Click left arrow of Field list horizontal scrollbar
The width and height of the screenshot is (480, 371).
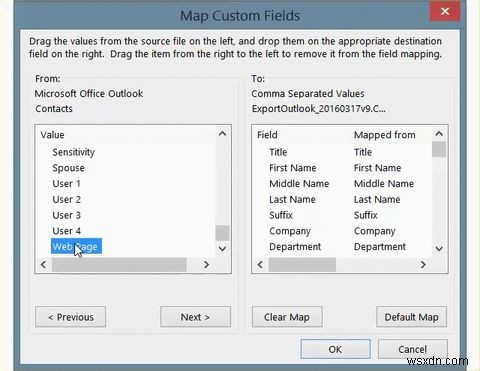(x=260, y=264)
